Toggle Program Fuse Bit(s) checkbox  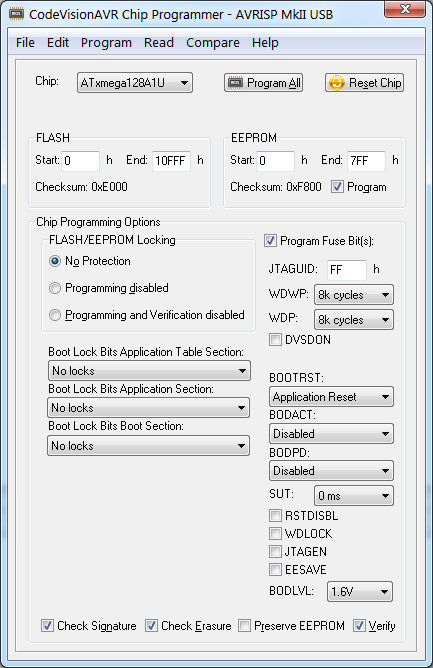tap(270, 241)
